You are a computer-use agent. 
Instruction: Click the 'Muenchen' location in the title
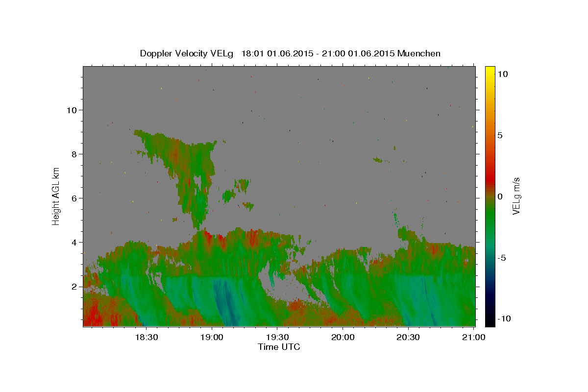coord(419,53)
